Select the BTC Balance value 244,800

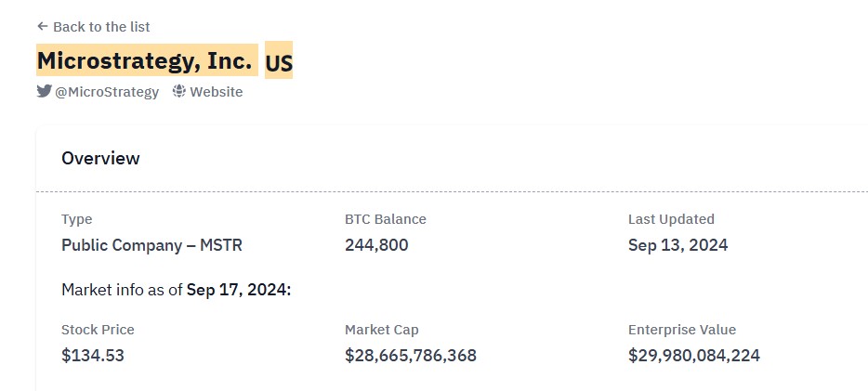[376, 245]
